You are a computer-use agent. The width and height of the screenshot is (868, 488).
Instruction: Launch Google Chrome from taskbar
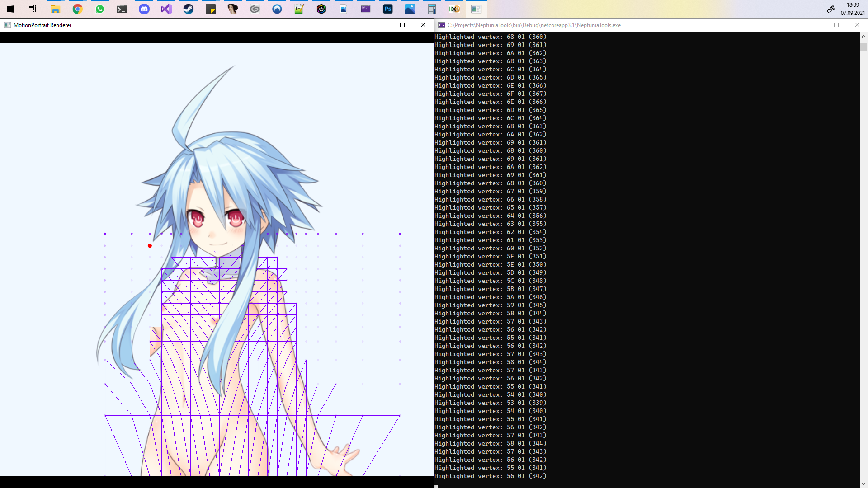pyautogui.click(x=77, y=9)
